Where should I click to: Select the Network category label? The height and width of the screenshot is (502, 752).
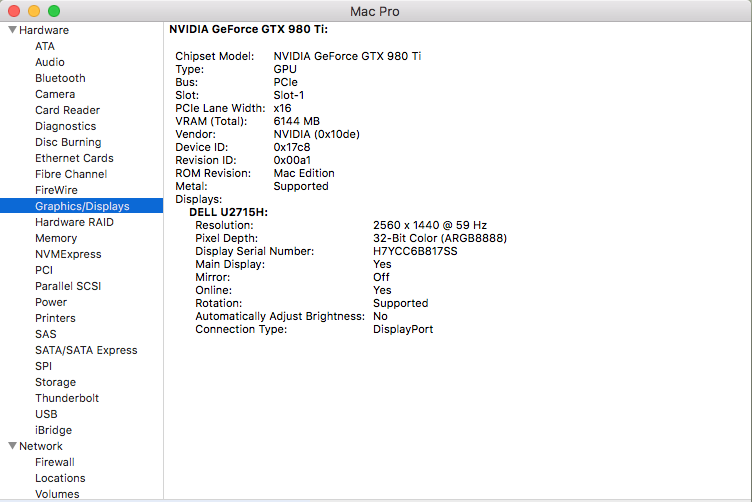coord(41,446)
